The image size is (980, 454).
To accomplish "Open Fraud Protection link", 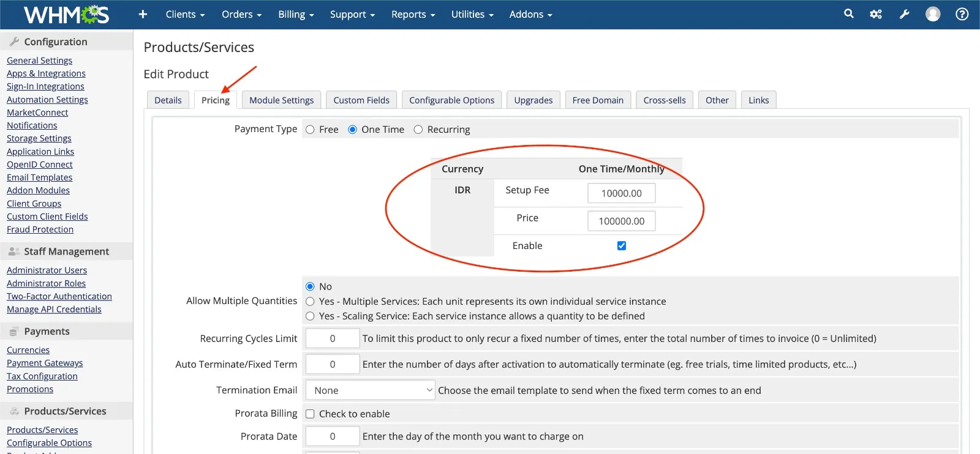I will (x=40, y=229).
